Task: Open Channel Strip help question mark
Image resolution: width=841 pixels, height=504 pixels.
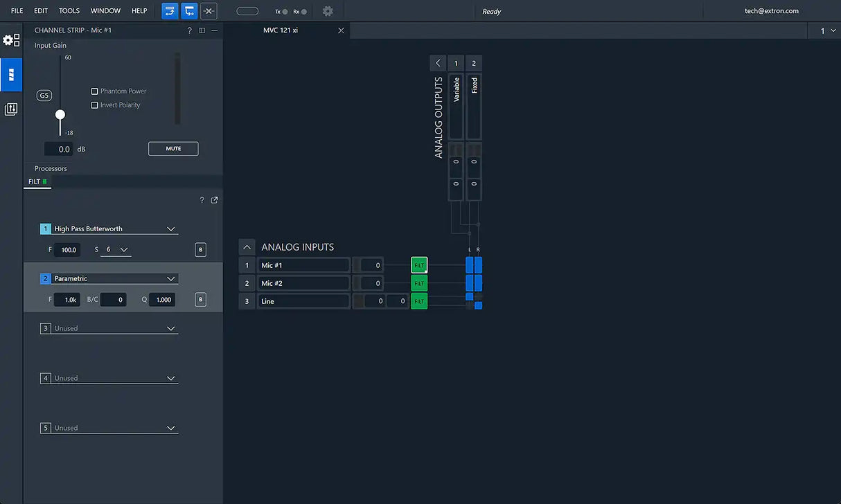Action: click(x=190, y=30)
